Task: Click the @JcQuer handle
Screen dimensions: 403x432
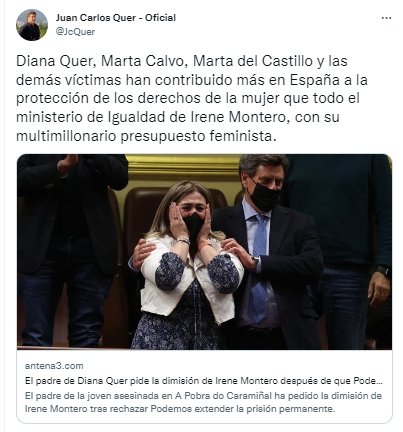Action: 75,32
